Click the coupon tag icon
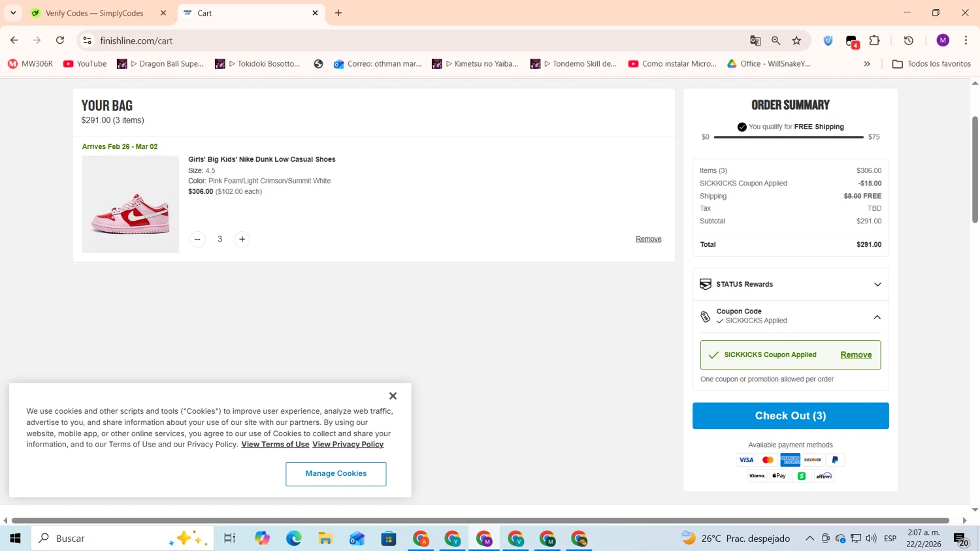 pos(706,317)
